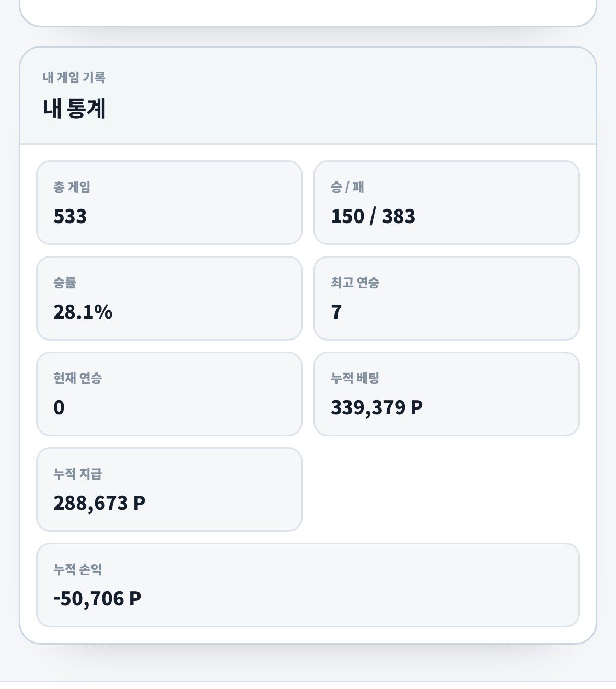
Task: Click the -50,706 P amount
Action: coord(97,599)
